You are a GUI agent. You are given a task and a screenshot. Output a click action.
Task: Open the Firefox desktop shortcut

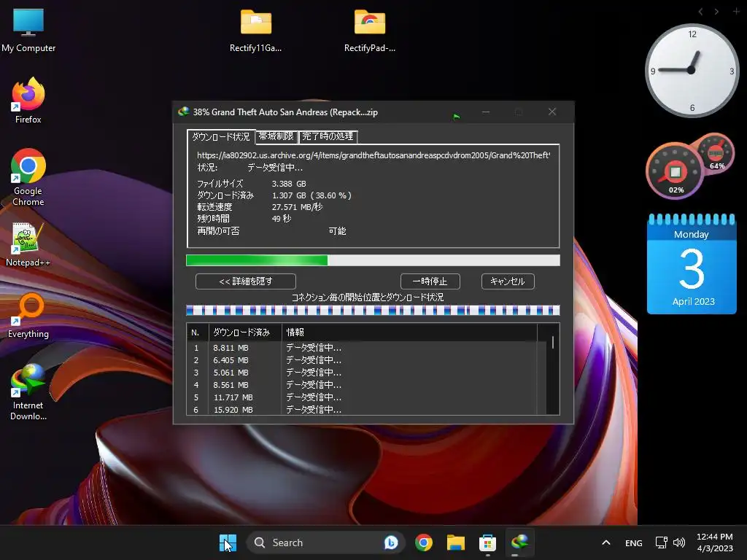coord(28,100)
